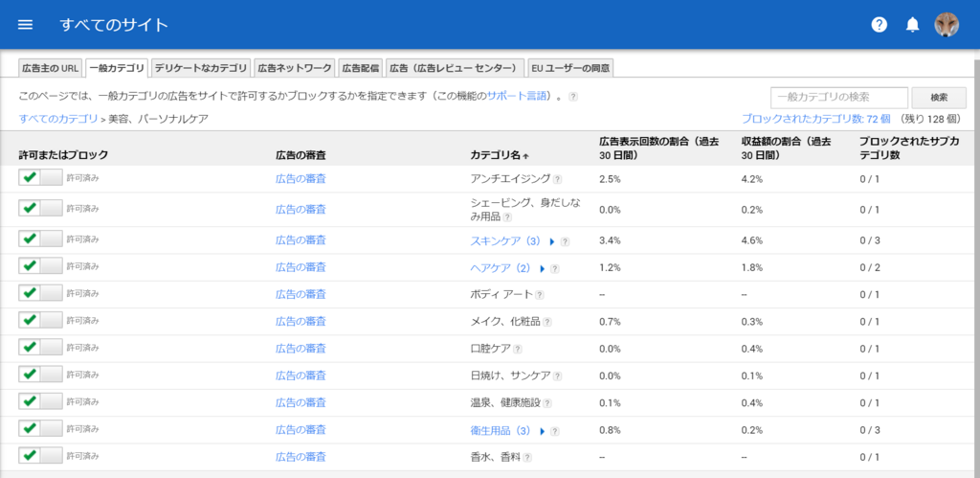The width and height of the screenshot is (980, 478).
Task: Open the 衛生用品（3） category link
Action: [x=500, y=430]
